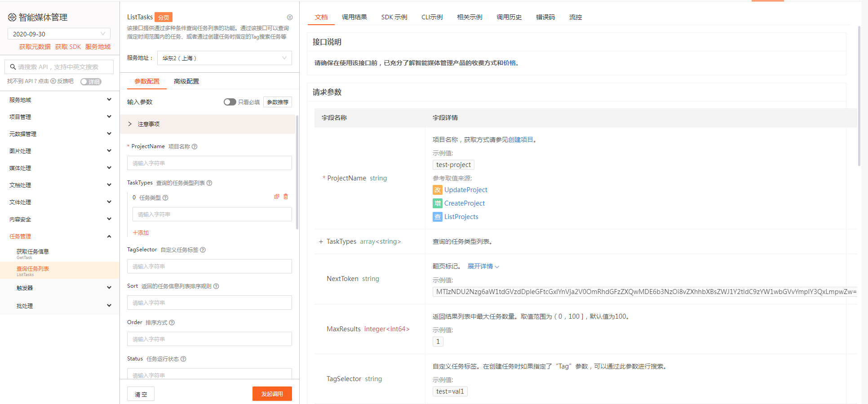Expand the 批处理 sub-category
The height and width of the screenshot is (404, 868).
[x=60, y=306]
